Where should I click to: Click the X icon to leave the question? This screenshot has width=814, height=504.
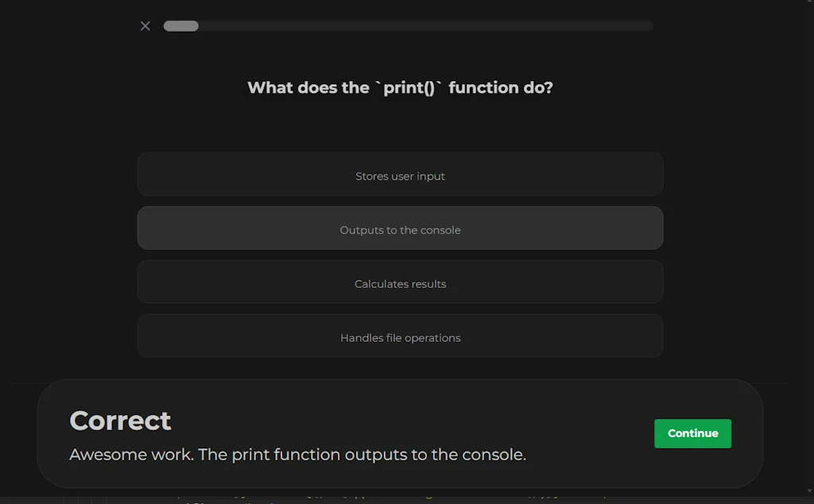(x=145, y=25)
